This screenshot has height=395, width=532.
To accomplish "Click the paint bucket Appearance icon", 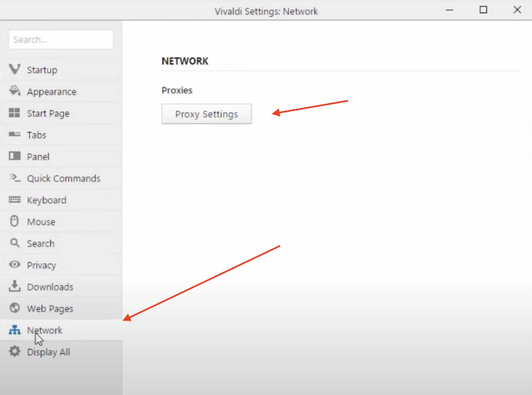I will 15,91.
